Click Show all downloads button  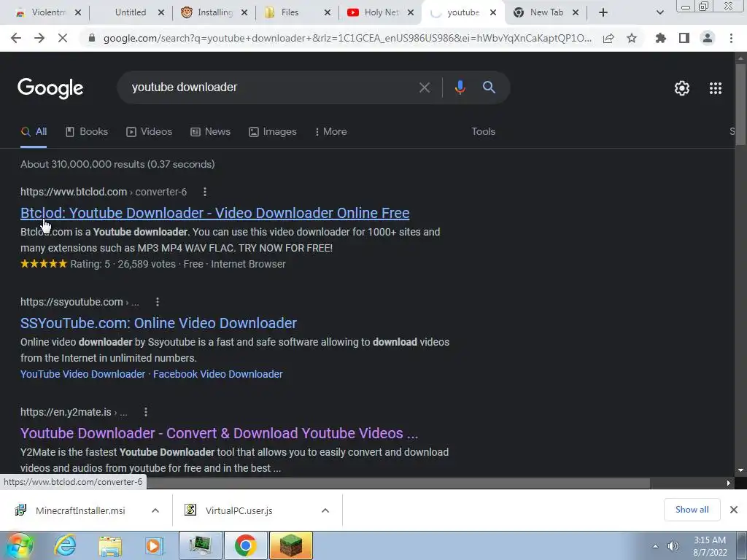[x=692, y=510]
